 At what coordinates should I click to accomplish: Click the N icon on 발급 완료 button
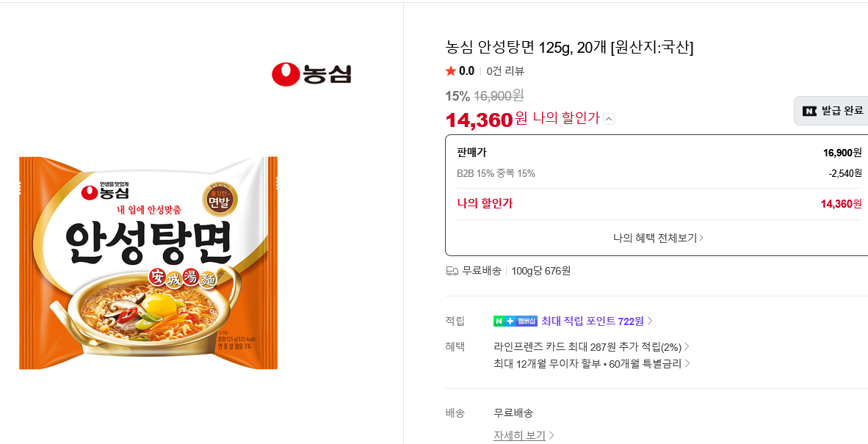click(x=809, y=111)
